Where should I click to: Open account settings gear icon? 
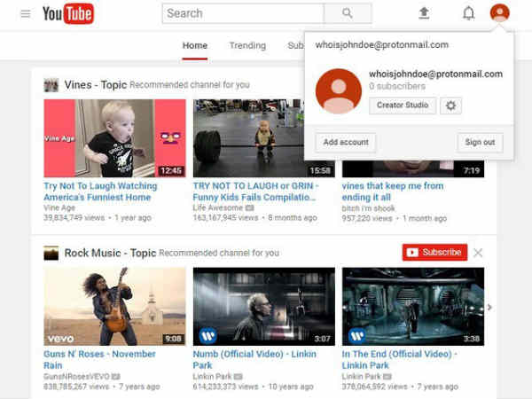pyautogui.click(x=450, y=106)
